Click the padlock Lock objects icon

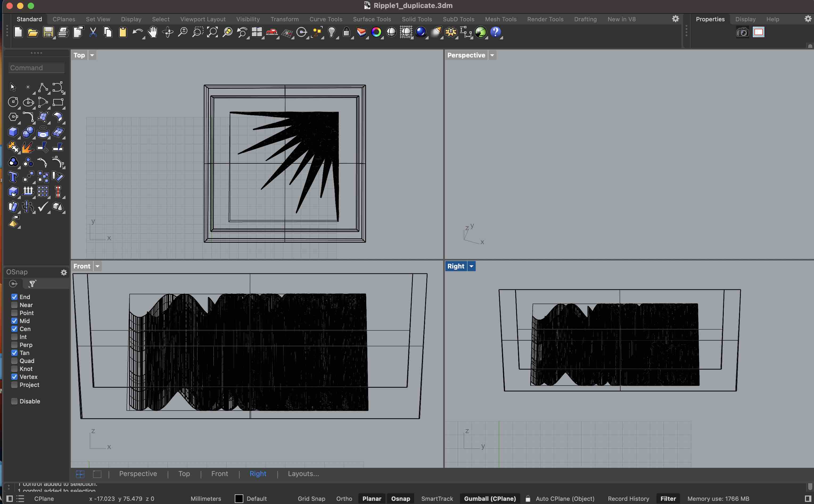coord(346,32)
